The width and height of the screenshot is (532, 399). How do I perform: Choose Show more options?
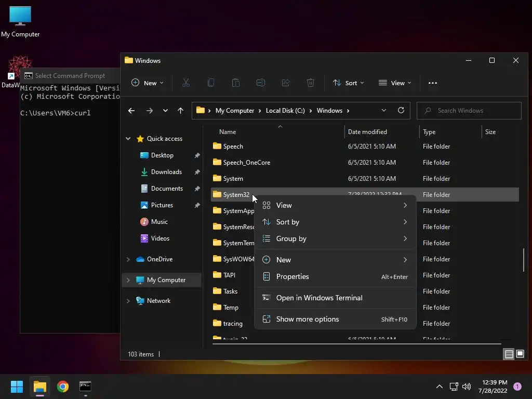pyautogui.click(x=335, y=320)
